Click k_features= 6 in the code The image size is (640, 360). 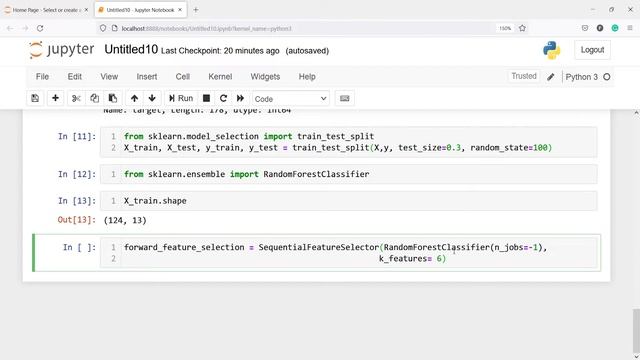(x=412, y=259)
